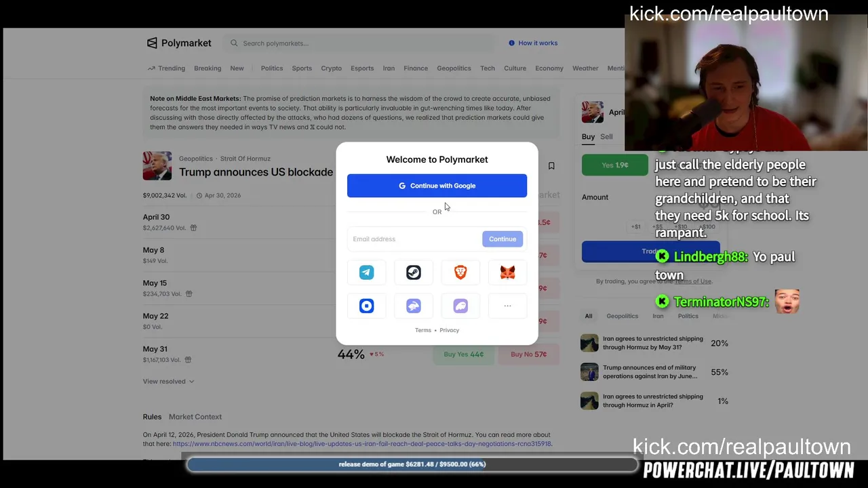Choose the Brave wallet lion icon

(460, 272)
